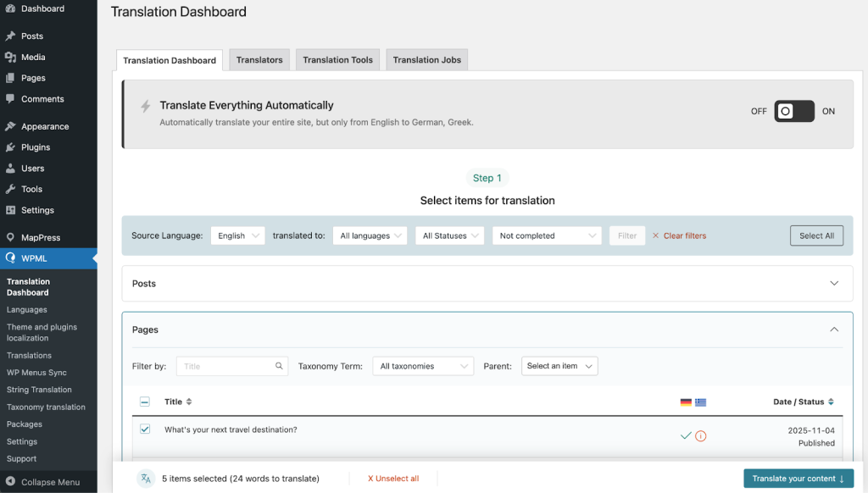
Task: Click the Tools wrench icon
Action: click(x=10, y=189)
